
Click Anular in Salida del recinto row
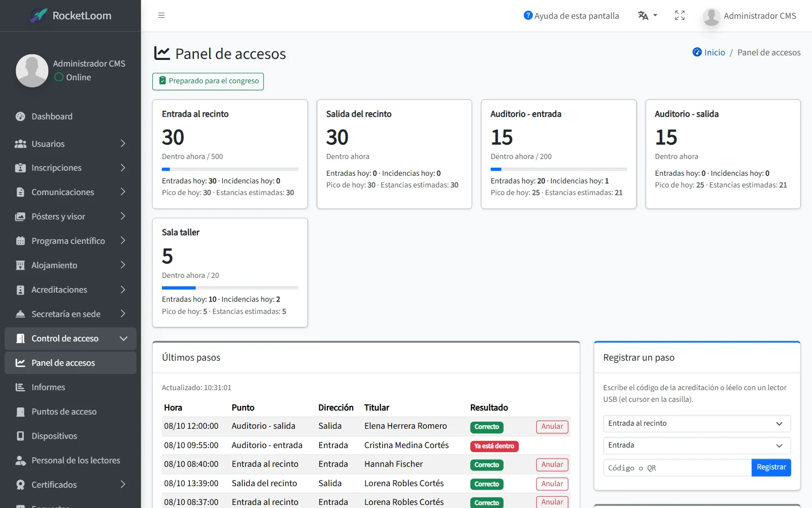pyautogui.click(x=552, y=484)
